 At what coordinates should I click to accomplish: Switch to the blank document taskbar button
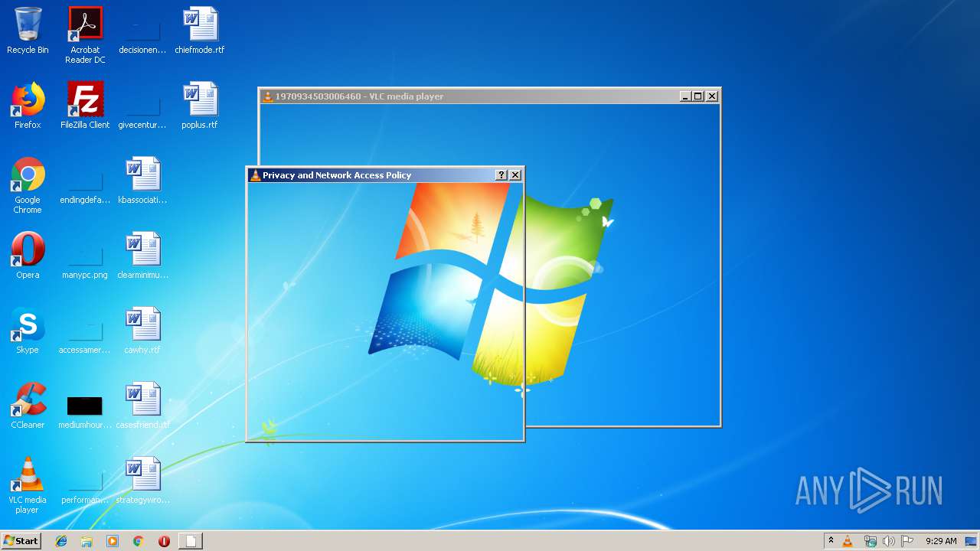[191, 541]
